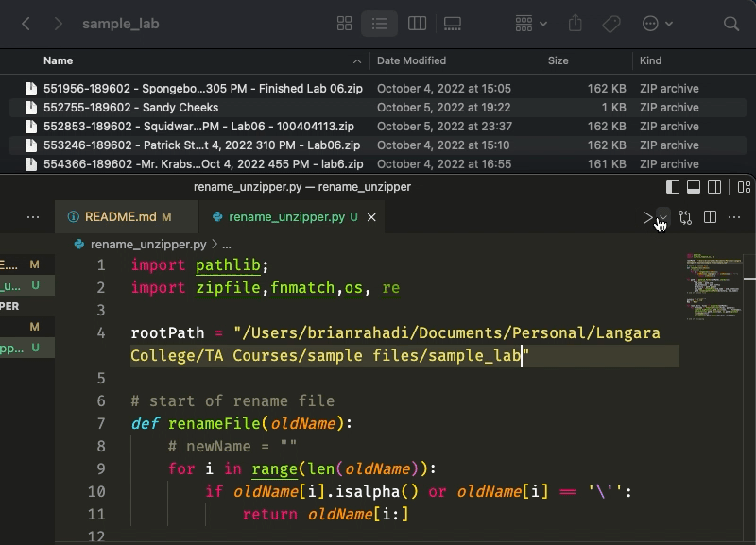Click the Finder edit tags icon
This screenshot has height=545, width=756.
coord(611,24)
